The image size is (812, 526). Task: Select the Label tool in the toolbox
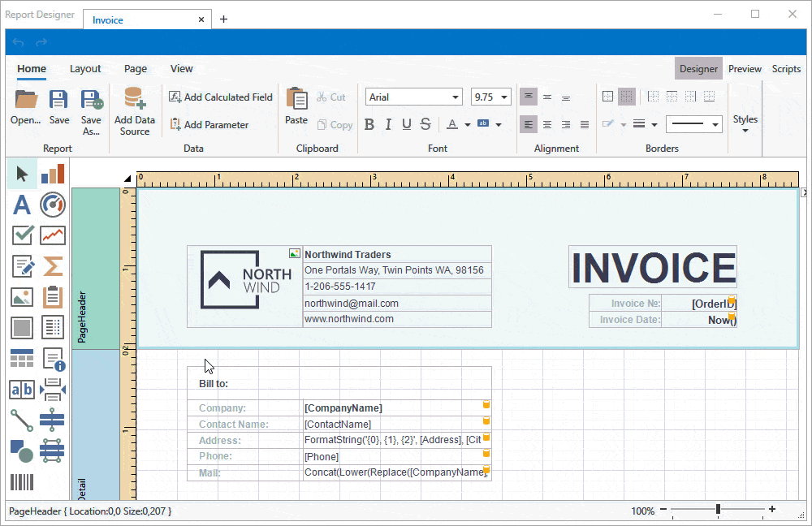pos(22,205)
